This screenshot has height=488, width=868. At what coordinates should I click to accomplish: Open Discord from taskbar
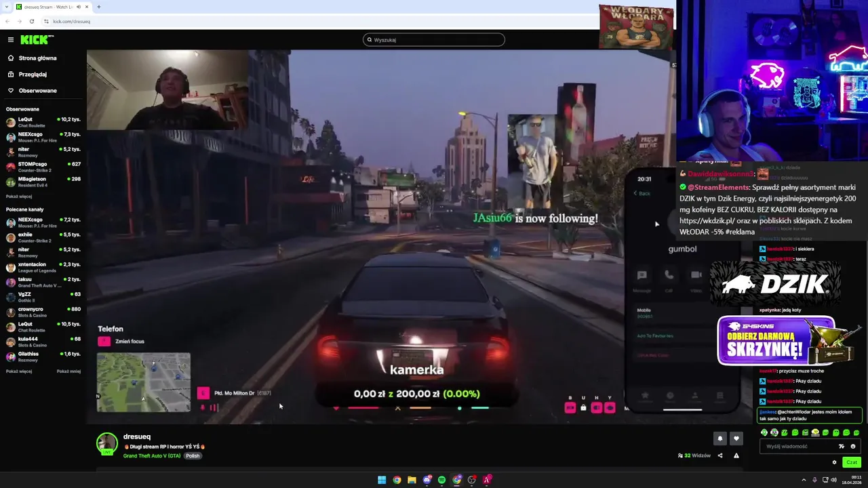[427, 480]
